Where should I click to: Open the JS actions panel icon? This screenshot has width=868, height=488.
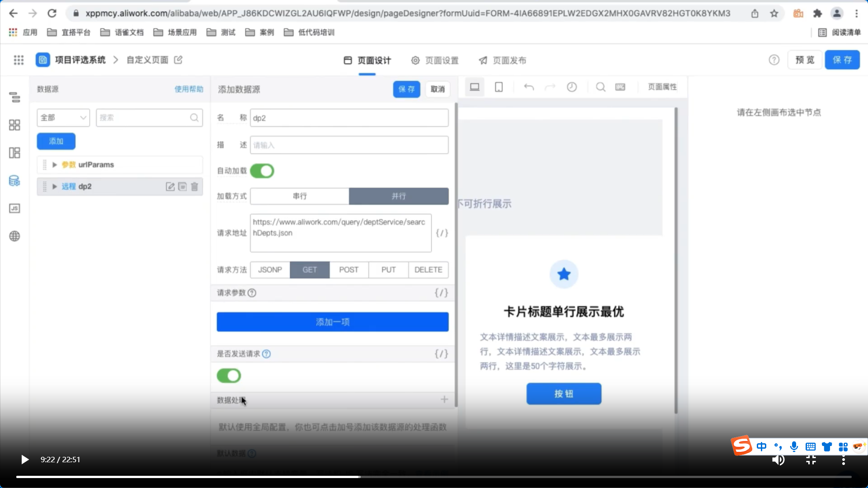[14, 208]
